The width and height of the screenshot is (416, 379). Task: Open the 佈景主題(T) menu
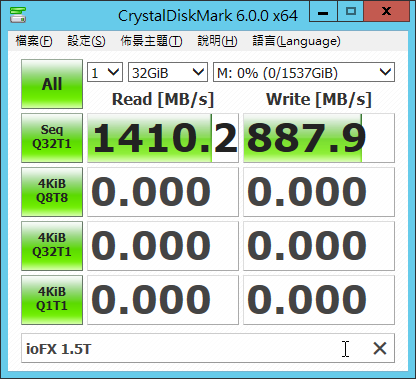pyautogui.click(x=151, y=41)
